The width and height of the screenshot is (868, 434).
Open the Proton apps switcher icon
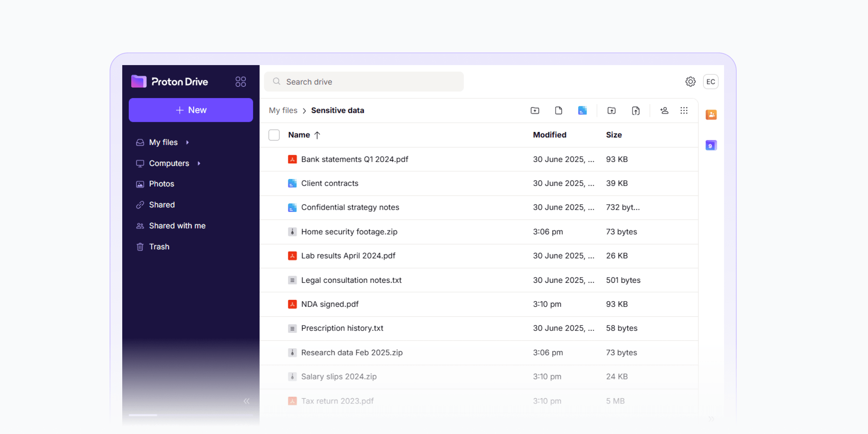(241, 82)
